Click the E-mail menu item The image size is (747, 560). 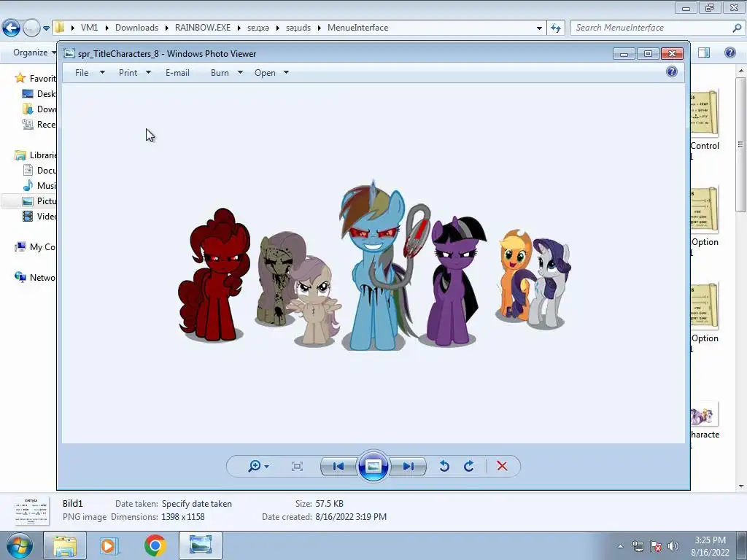point(177,73)
